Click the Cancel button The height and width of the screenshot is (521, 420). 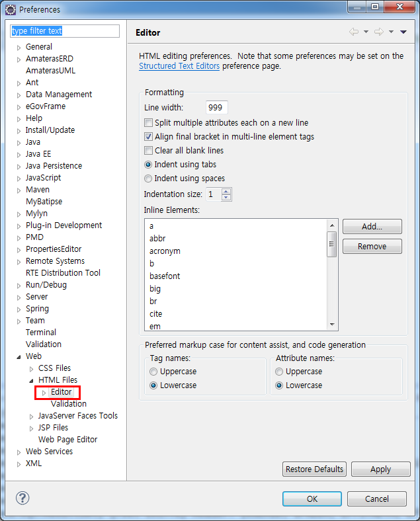(377, 499)
